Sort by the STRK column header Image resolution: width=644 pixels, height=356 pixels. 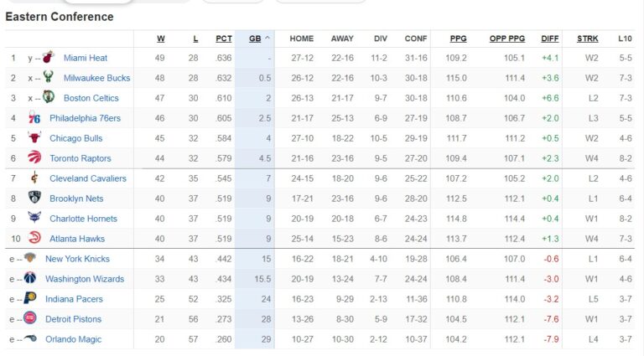point(587,39)
